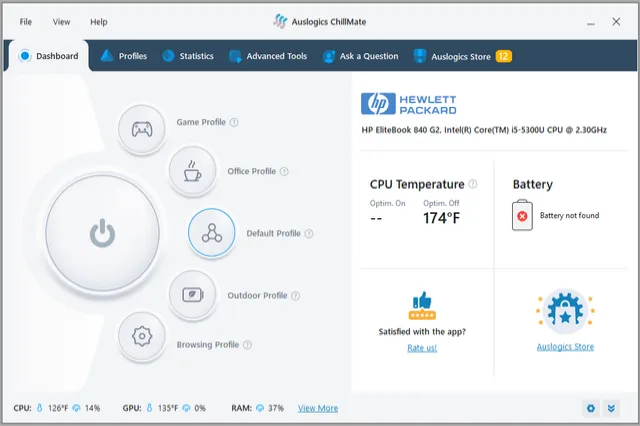This screenshot has height=426, width=640.
Task: Show info tooltip next to Office Profile
Action: click(x=284, y=171)
